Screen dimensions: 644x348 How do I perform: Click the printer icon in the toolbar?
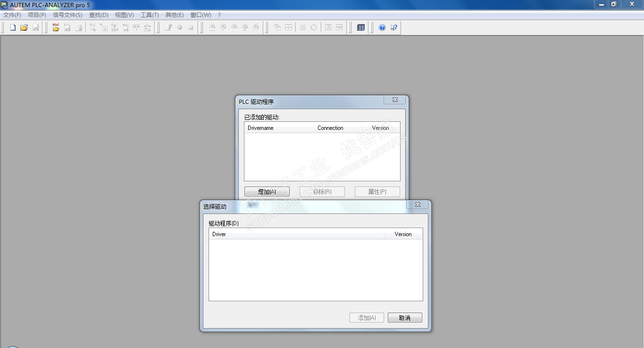point(79,27)
